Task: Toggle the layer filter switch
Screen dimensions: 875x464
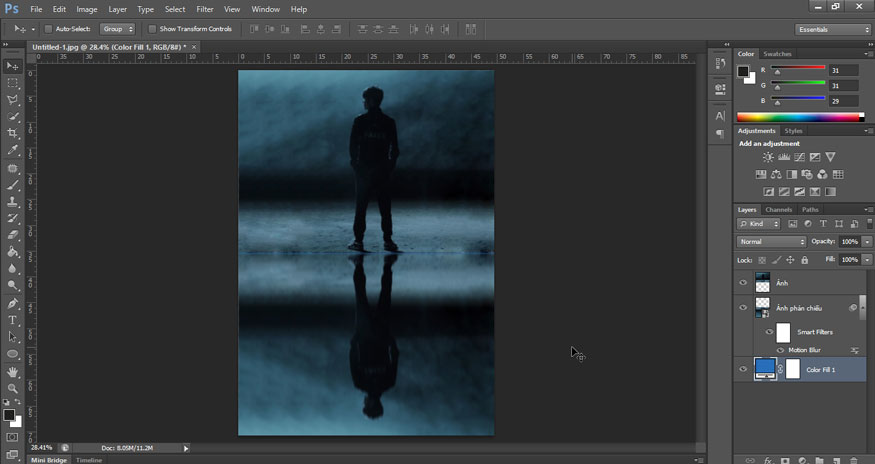Action: (x=869, y=223)
